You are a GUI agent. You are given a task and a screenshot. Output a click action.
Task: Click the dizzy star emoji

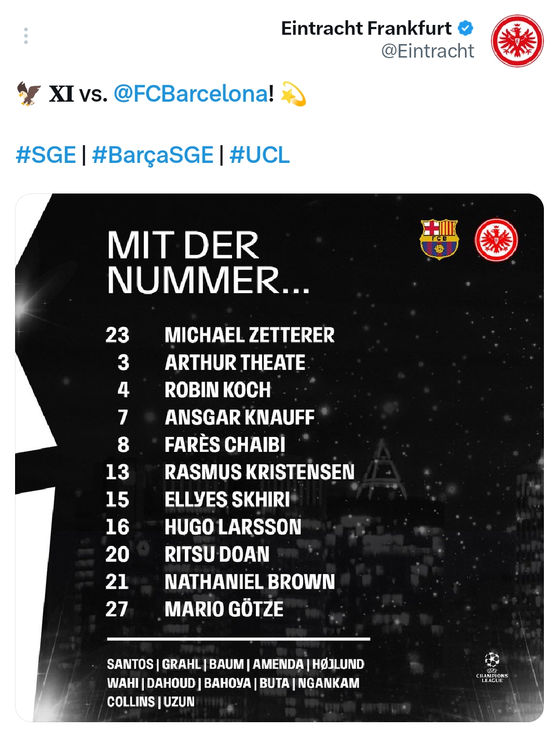[x=293, y=94]
